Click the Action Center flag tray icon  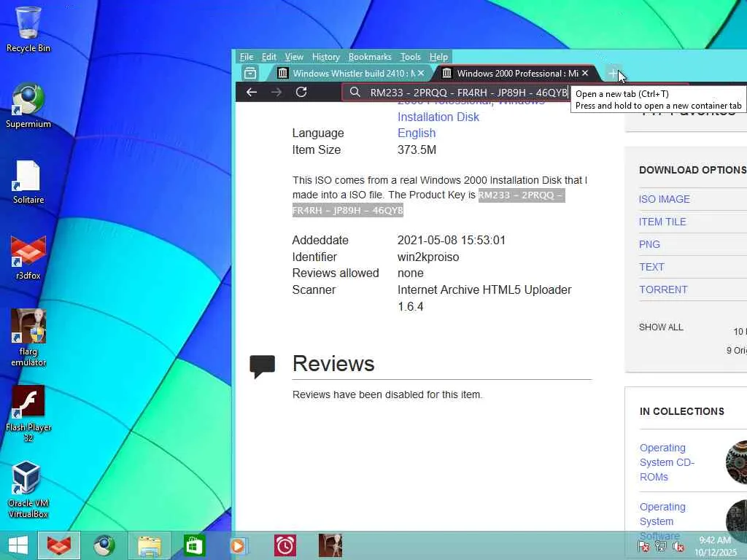643,546
